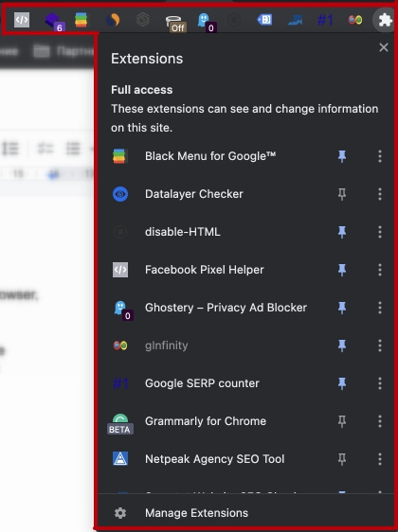Click the toolbar icon with Off badge
398x532 pixels.
coord(174,21)
